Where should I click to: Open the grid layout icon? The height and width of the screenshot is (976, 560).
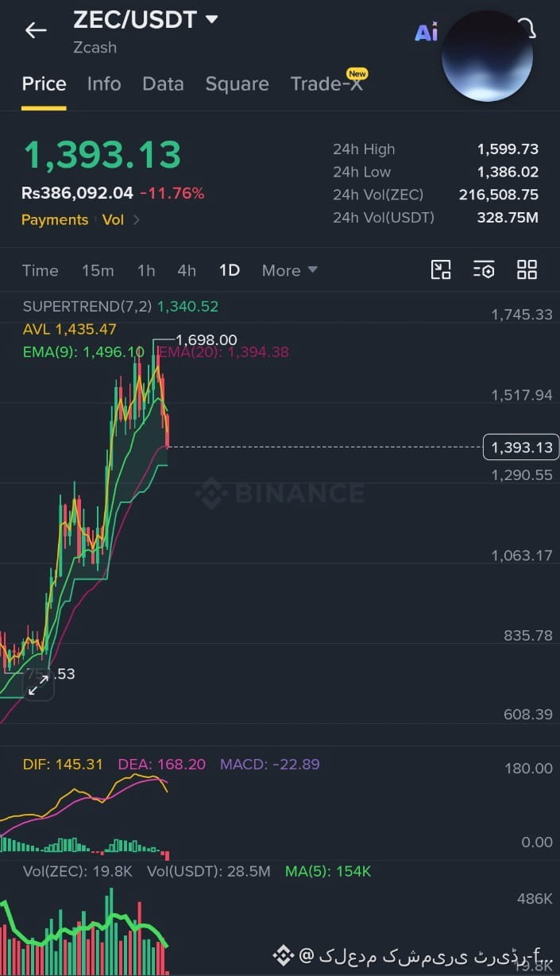click(x=527, y=269)
